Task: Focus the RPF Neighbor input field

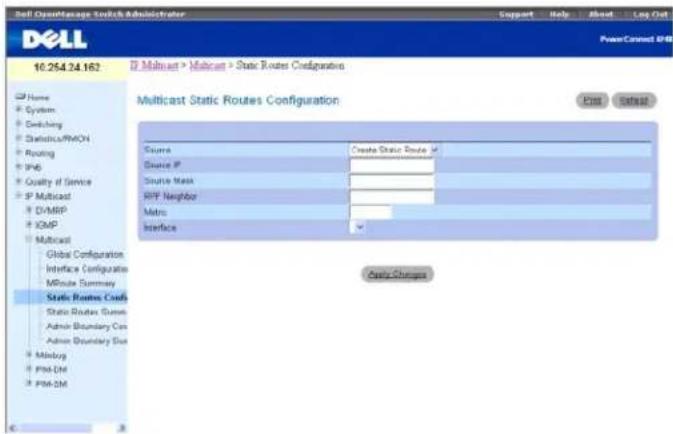Action: [392, 196]
